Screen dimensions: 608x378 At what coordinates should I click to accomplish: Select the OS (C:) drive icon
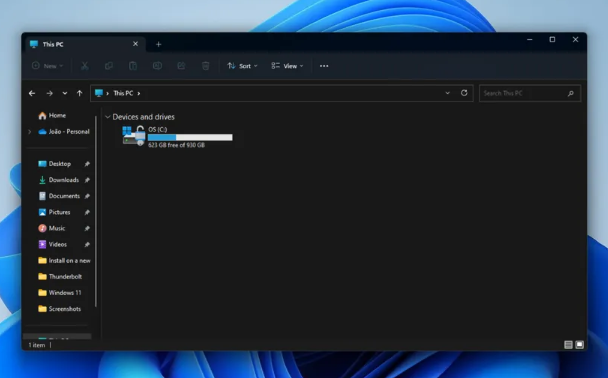tap(134, 136)
